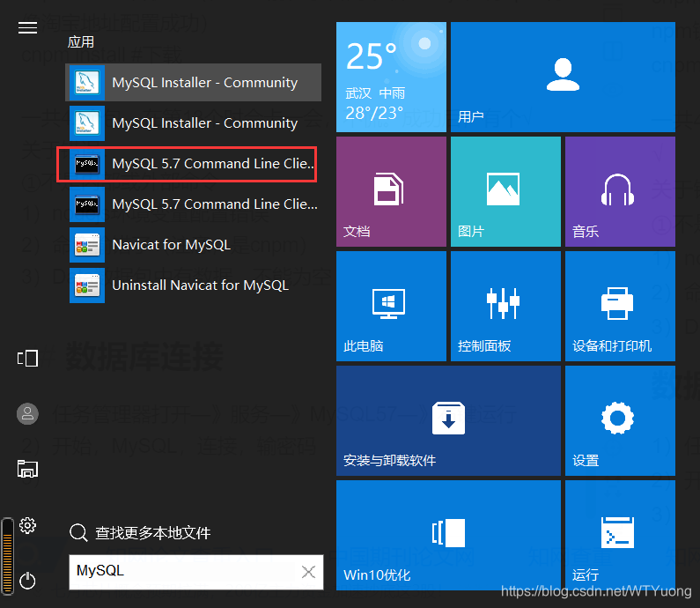The height and width of the screenshot is (608, 700).
Task: Click 查找更多本地文件 link
Action: (152, 532)
